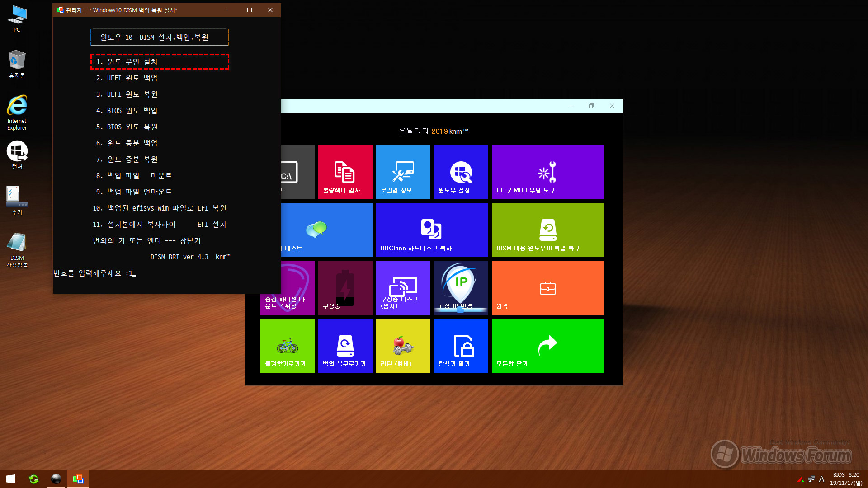The width and height of the screenshot is (868, 488).
Task: Click menu line 3 UEFI 윈도 복원
Action: tap(127, 94)
